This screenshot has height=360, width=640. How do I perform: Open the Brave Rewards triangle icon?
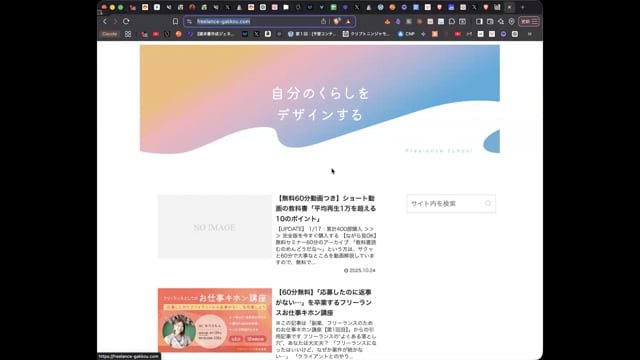[x=348, y=21]
